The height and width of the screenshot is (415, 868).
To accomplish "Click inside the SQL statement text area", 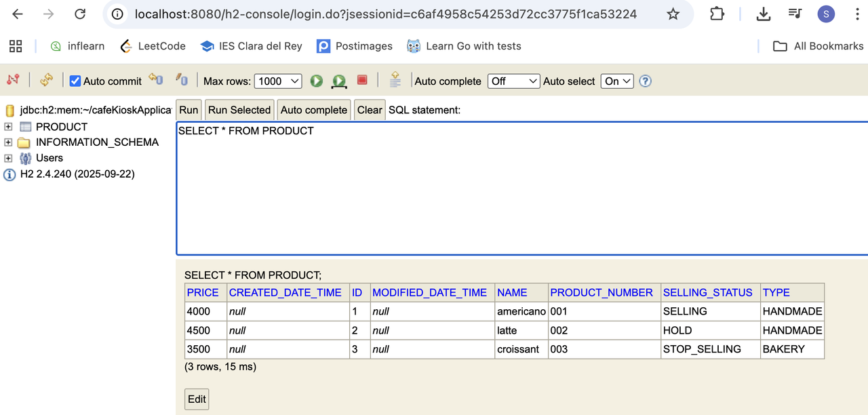I will pos(522,189).
